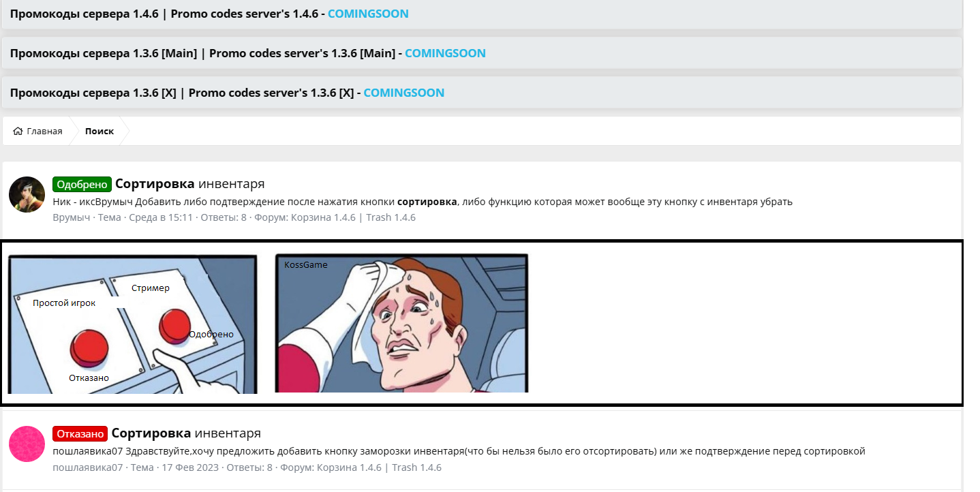Open Врумыч's user avatar
Image resolution: width=980 pixels, height=492 pixels.
coord(27,194)
